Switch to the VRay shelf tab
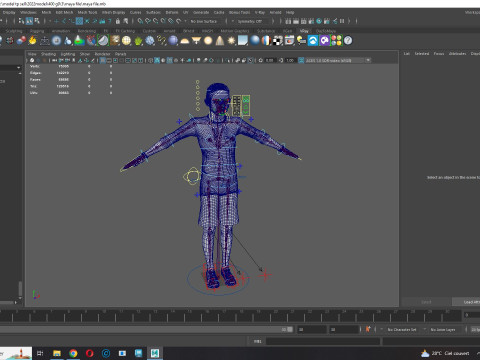480x360 pixels. click(x=304, y=31)
